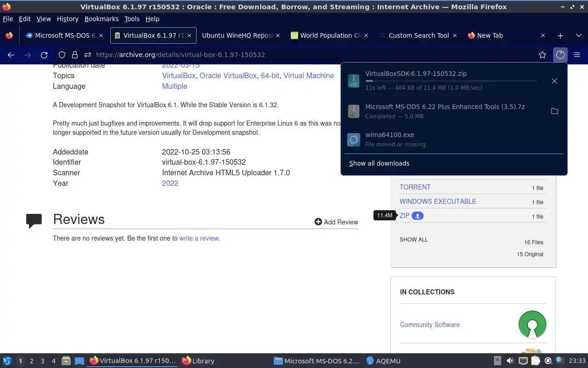Open the 64-bit topic link
This screenshot has height=368, width=588.
click(270, 75)
